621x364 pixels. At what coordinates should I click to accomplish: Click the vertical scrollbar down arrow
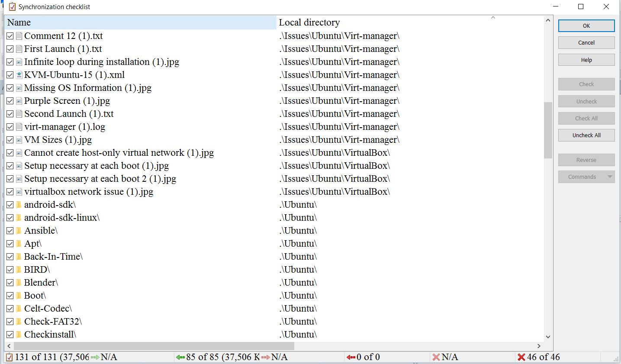coord(548,337)
